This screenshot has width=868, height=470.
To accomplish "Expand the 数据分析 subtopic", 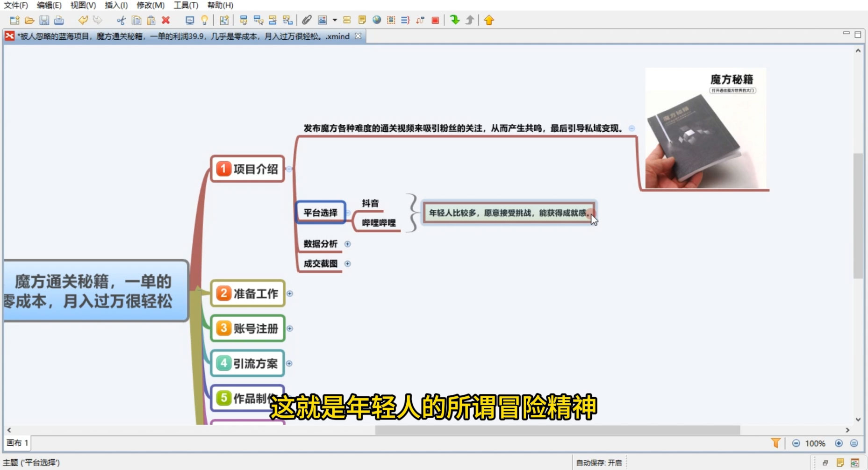I will (347, 244).
